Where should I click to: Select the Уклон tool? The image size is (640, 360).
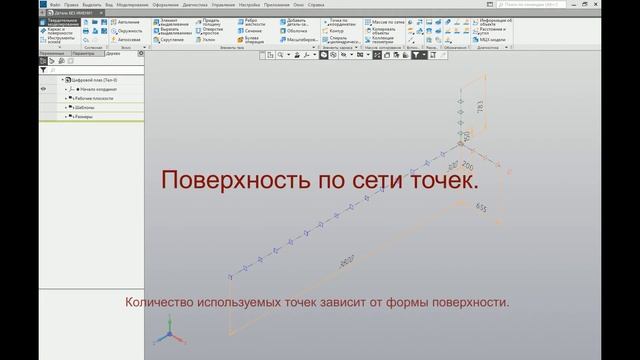click(x=206, y=40)
